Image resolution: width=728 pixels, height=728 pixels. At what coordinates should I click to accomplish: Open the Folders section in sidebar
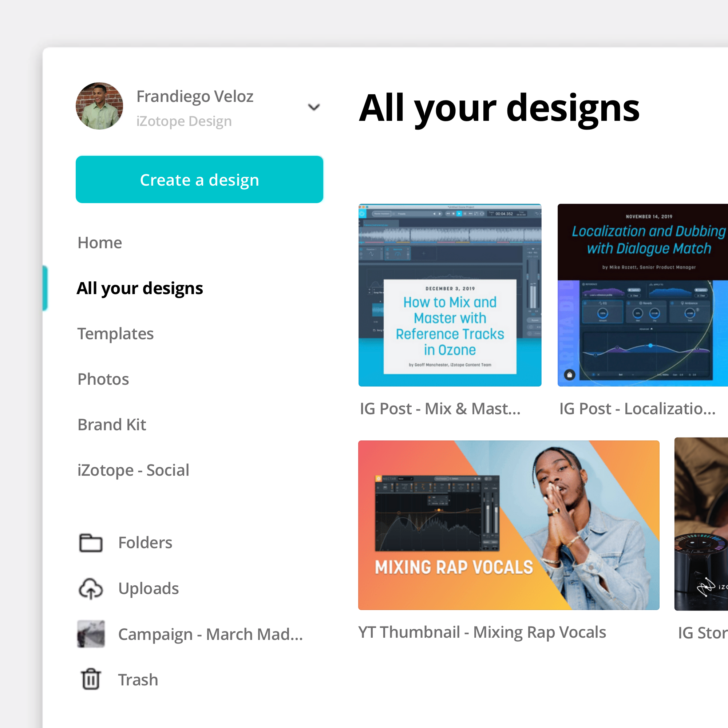pyautogui.click(x=145, y=543)
